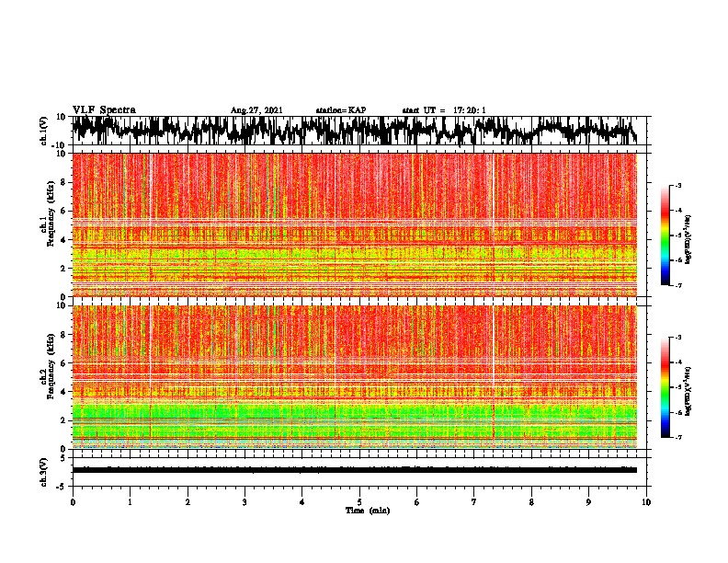Select the ch.1 color scale bar
728x563 pixels.
pyautogui.click(x=665, y=236)
